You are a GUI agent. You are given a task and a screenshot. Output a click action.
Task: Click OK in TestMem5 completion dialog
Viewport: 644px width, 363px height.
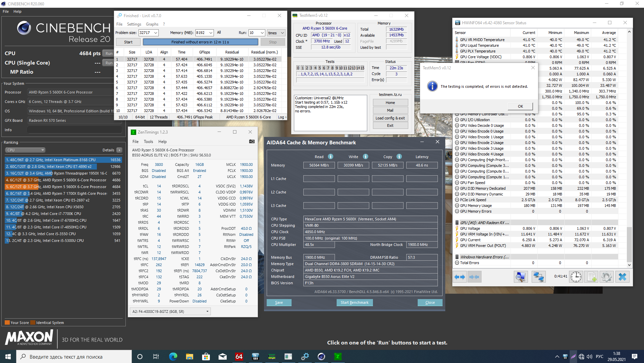520,106
